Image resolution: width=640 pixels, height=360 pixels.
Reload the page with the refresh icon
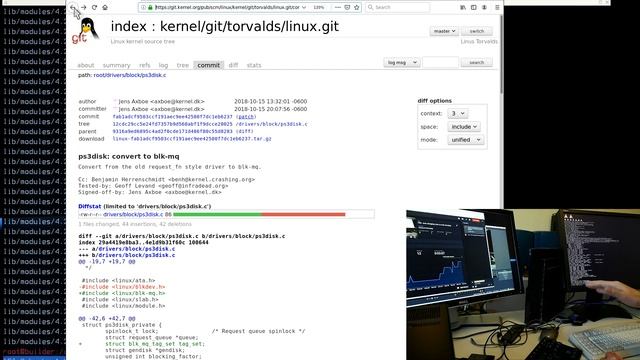click(94, 7)
